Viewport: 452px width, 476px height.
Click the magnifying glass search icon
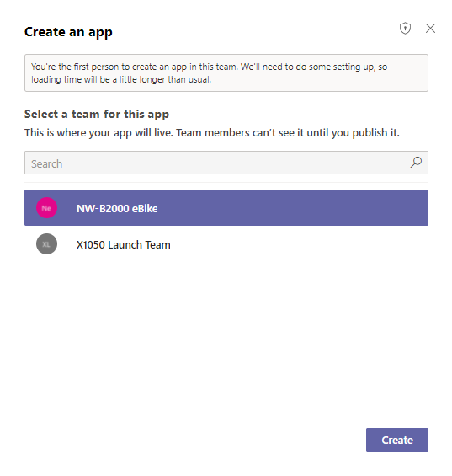pos(415,163)
